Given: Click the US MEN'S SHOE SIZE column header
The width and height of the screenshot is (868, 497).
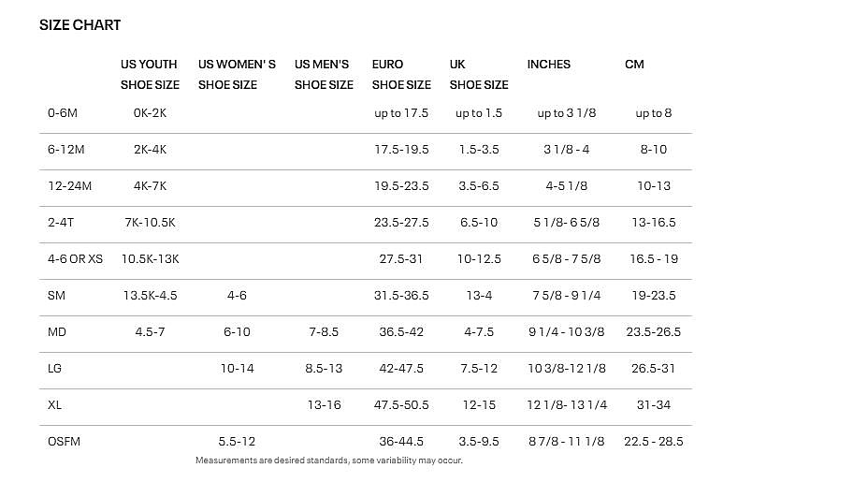Looking at the screenshot, I should pos(324,75).
